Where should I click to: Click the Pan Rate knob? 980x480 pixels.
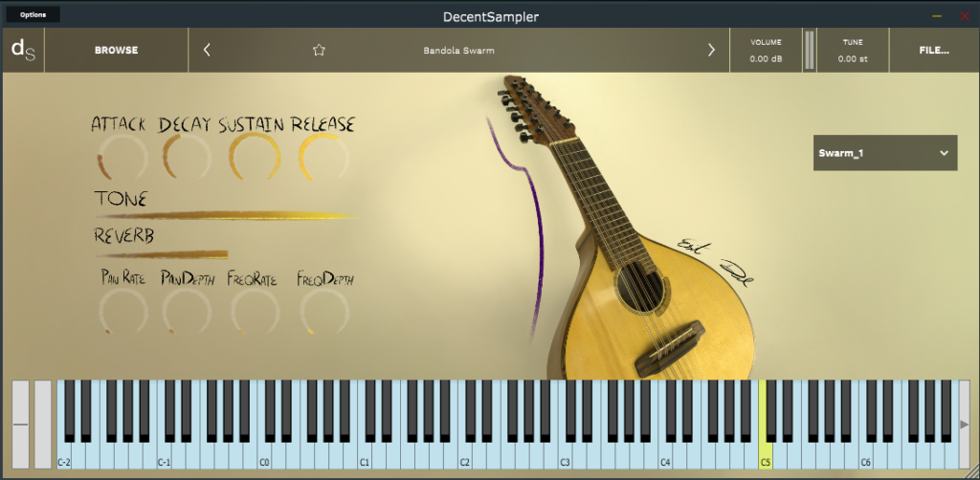(x=123, y=311)
